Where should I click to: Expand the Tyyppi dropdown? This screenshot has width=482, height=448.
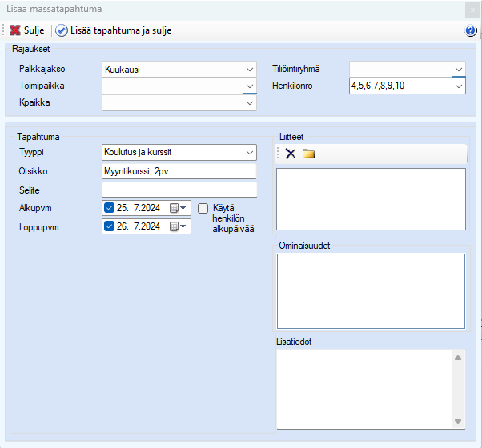point(249,152)
